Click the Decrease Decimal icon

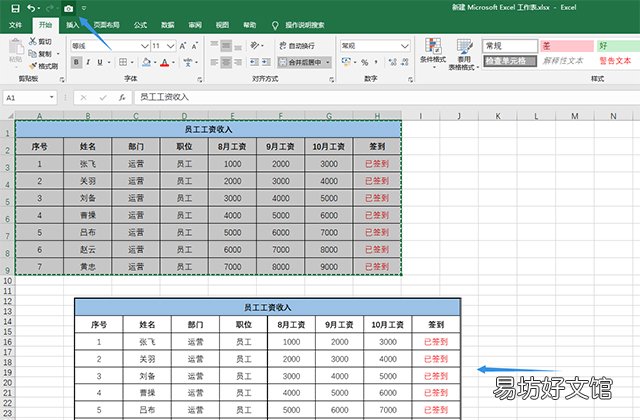(x=405, y=62)
